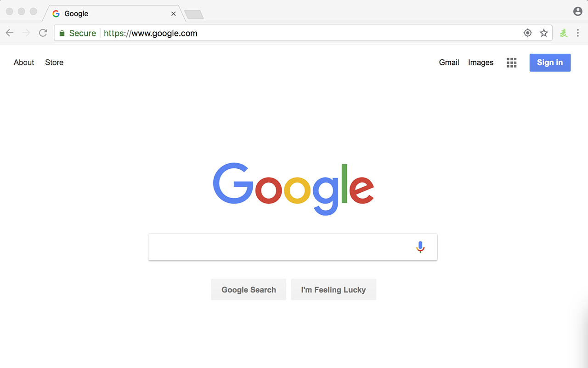The width and height of the screenshot is (588, 368).
Task: Click the location target icon in address bar
Action: pos(528,33)
